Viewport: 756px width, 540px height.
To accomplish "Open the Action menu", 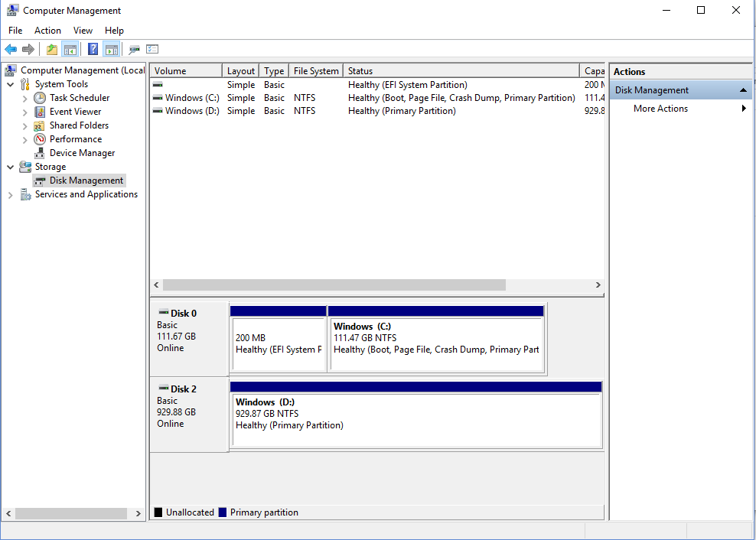I will click(x=47, y=30).
